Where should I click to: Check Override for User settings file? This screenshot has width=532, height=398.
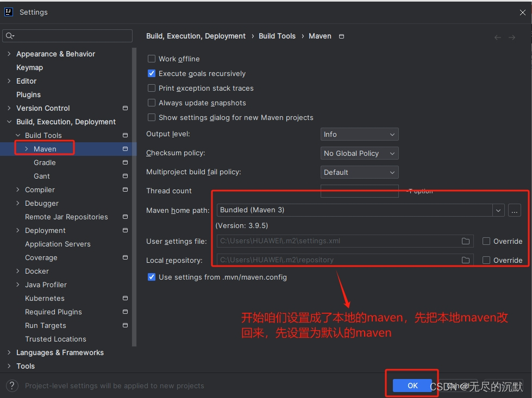(486, 241)
